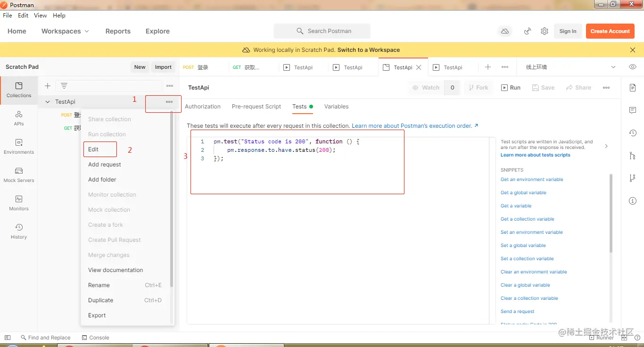The height and width of the screenshot is (347, 644).
Task: Click the Create Account button
Action: [x=610, y=31]
